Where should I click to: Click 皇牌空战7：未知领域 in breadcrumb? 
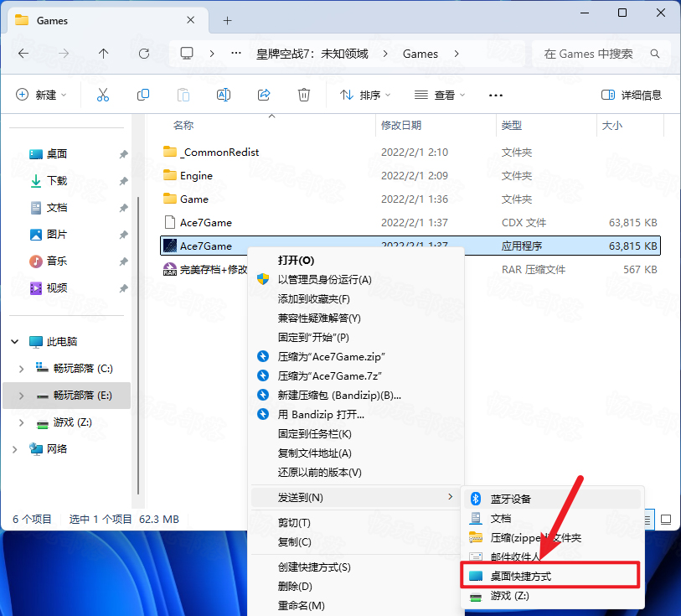point(312,54)
